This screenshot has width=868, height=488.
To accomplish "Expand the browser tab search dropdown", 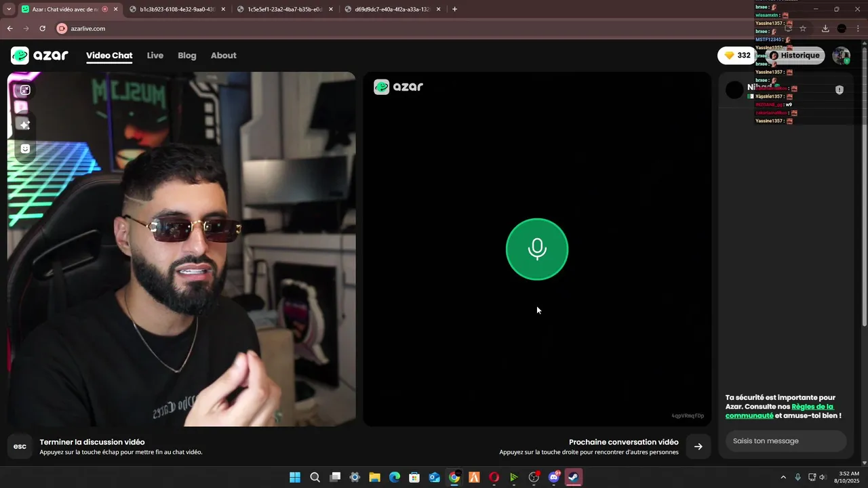I will (9, 9).
